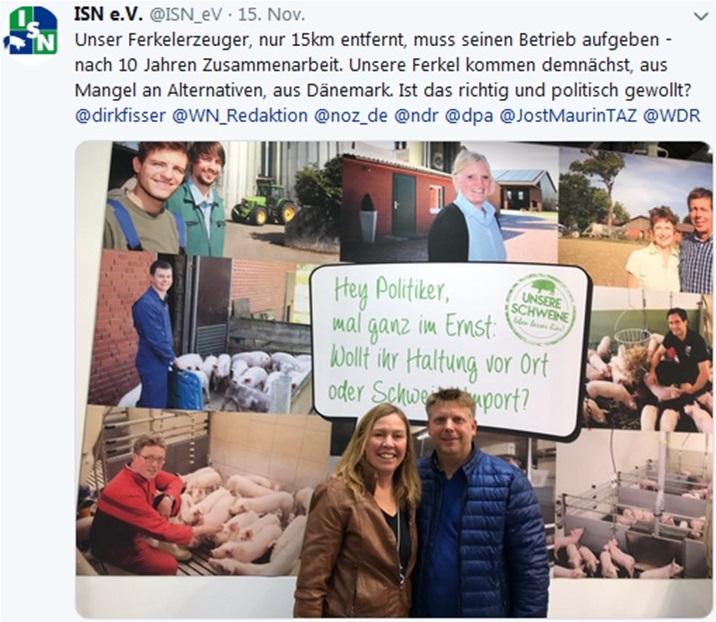Image resolution: width=716 pixels, height=622 pixels.
Task: Click the couple standing in front
Action: [x=420, y=502]
